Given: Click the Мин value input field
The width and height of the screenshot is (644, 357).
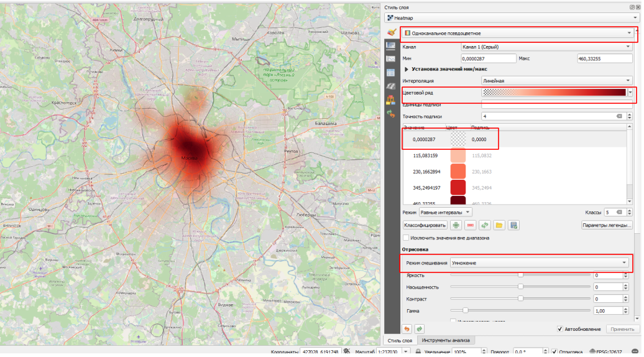Looking at the screenshot, I should pyautogui.click(x=489, y=58).
